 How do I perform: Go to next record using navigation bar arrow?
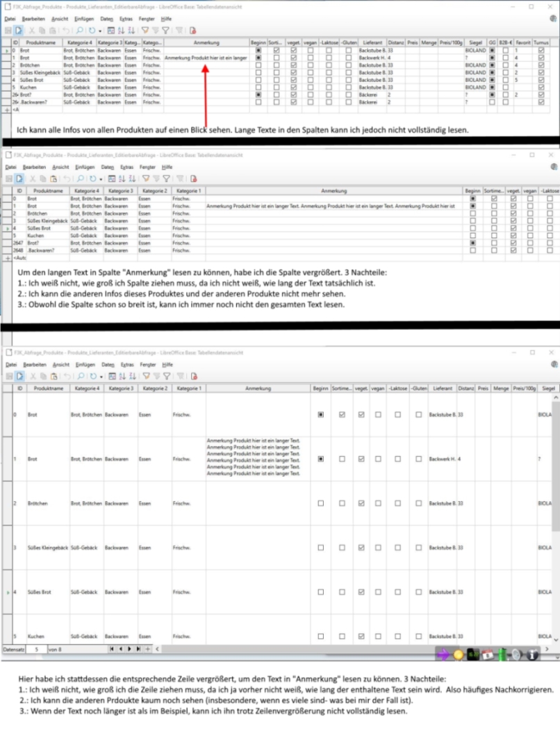point(129,649)
